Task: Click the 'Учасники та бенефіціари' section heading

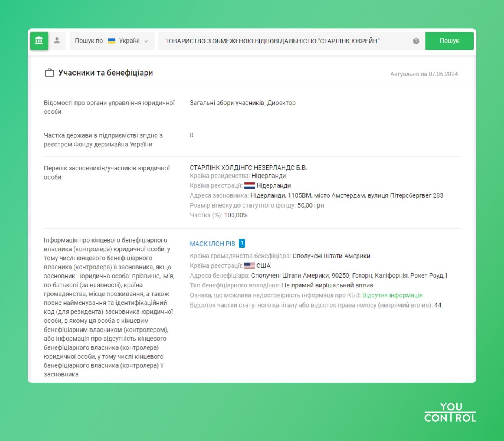Action: click(106, 73)
